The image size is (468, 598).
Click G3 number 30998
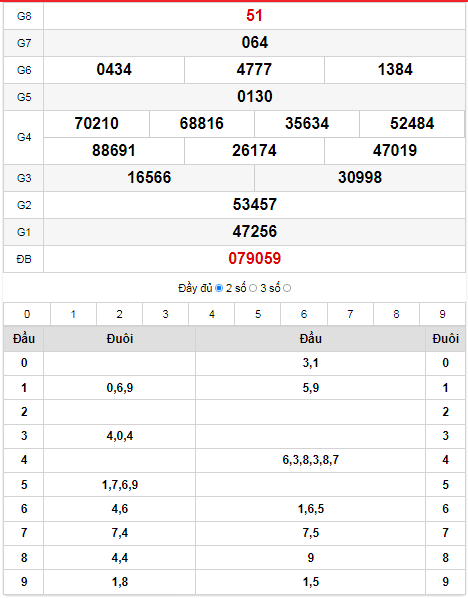tap(360, 178)
